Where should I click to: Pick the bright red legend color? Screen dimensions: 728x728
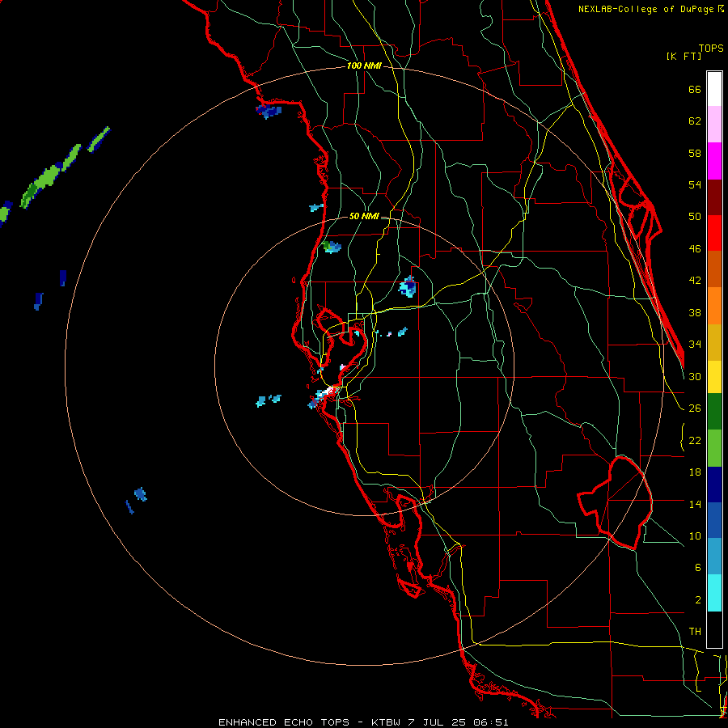[714, 233]
